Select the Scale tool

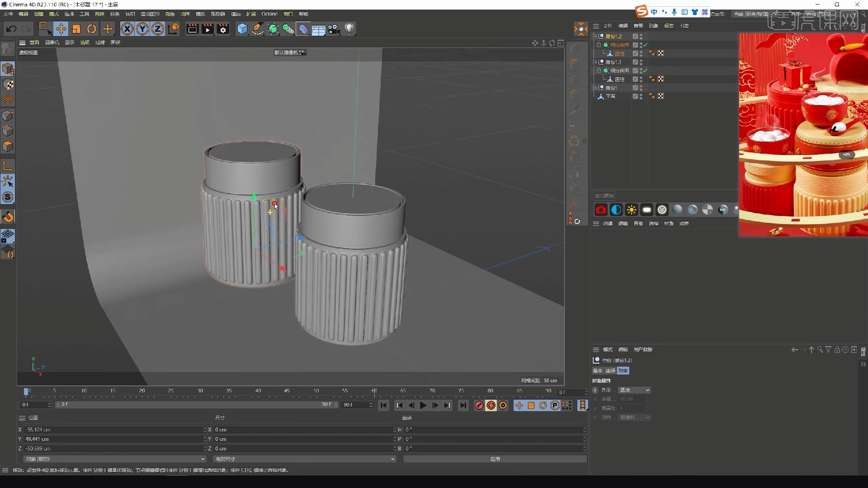(x=76, y=29)
